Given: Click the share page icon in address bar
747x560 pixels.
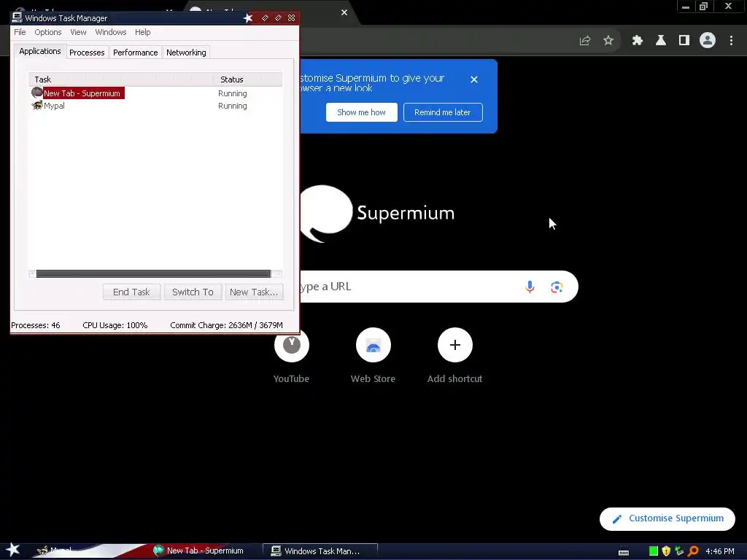Looking at the screenshot, I should tap(584, 41).
